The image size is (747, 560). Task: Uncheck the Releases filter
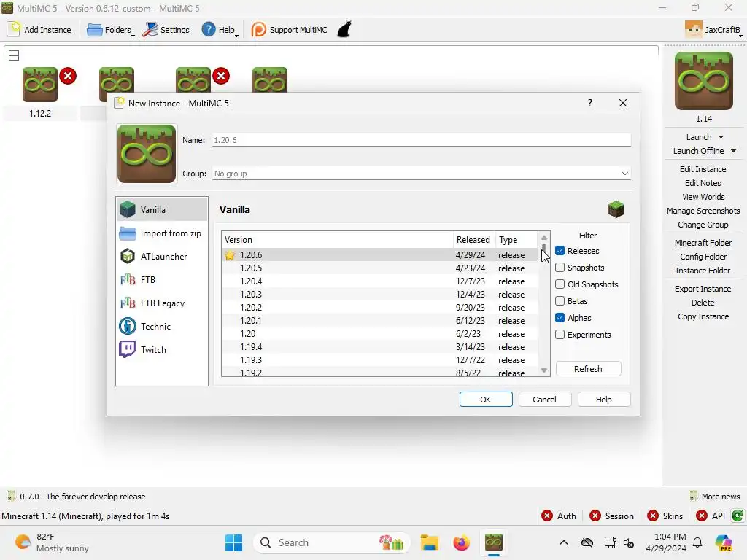(x=560, y=251)
